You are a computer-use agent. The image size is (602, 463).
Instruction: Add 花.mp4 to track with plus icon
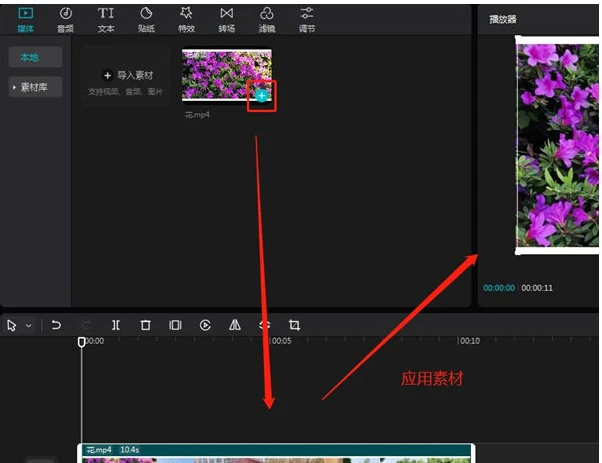(261, 96)
